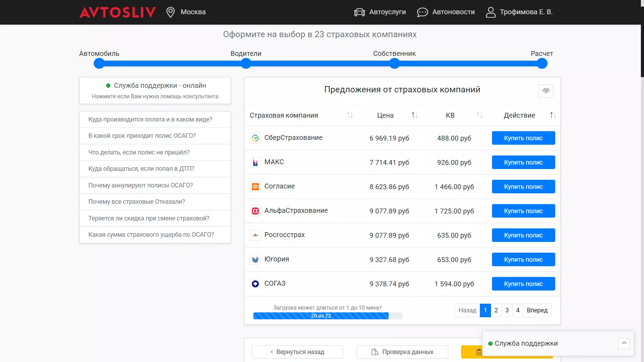Click the СберСтрахование logo icon
The width and height of the screenshot is (644, 362).
point(255,138)
